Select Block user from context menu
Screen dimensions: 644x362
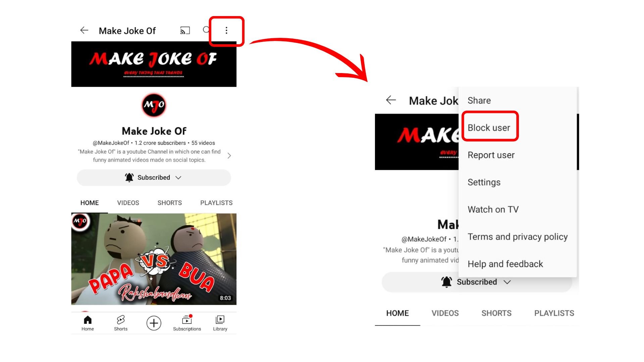(x=489, y=127)
